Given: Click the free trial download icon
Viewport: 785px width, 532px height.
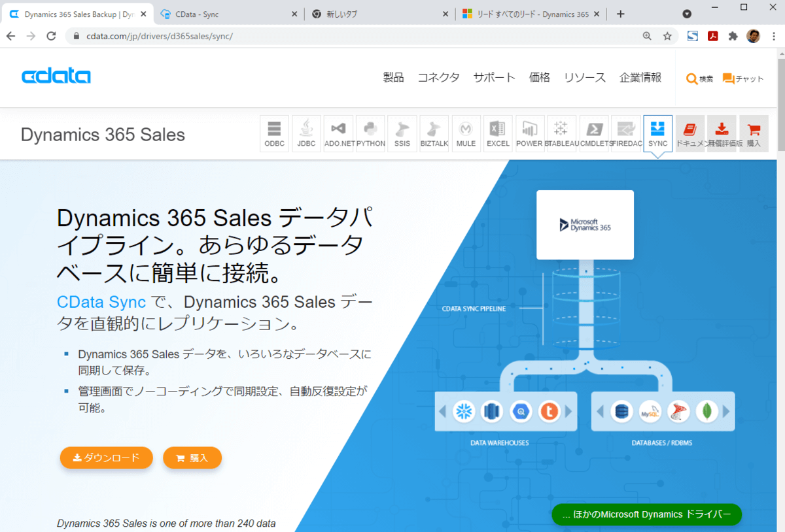Looking at the screenshot, I should click(722, 133).
